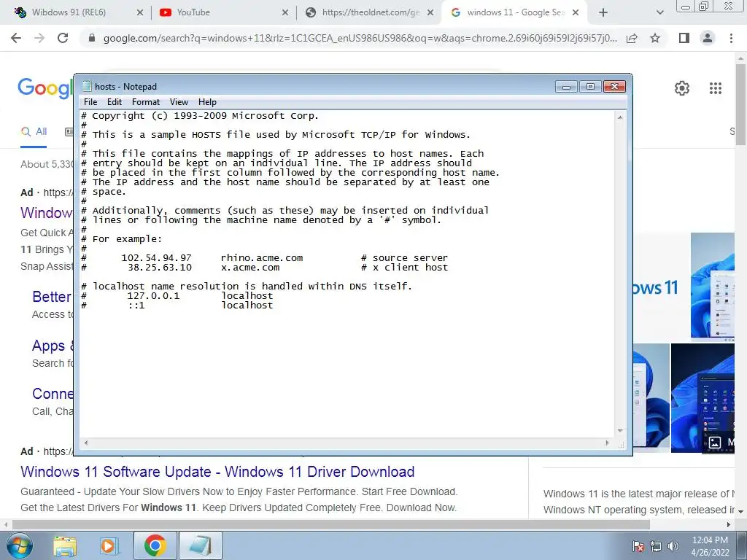The image size is (747, 560).
Task: Close the YouTube tab
Action: pos(285,12)
